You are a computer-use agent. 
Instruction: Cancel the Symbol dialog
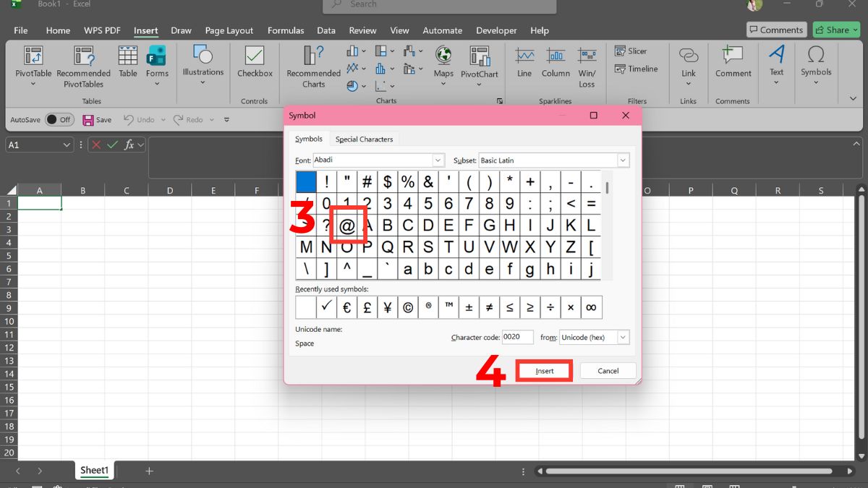pyautogui.click(x=608, y=370)
